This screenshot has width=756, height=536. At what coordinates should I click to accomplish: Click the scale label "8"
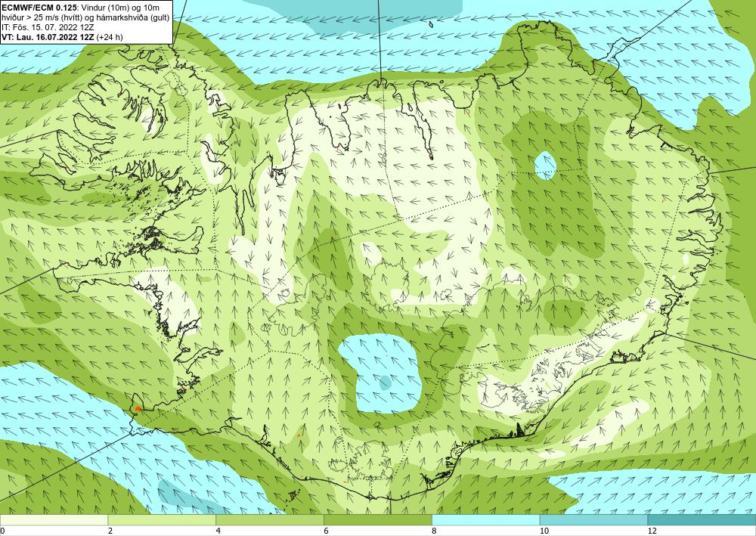tap(435, 531)
